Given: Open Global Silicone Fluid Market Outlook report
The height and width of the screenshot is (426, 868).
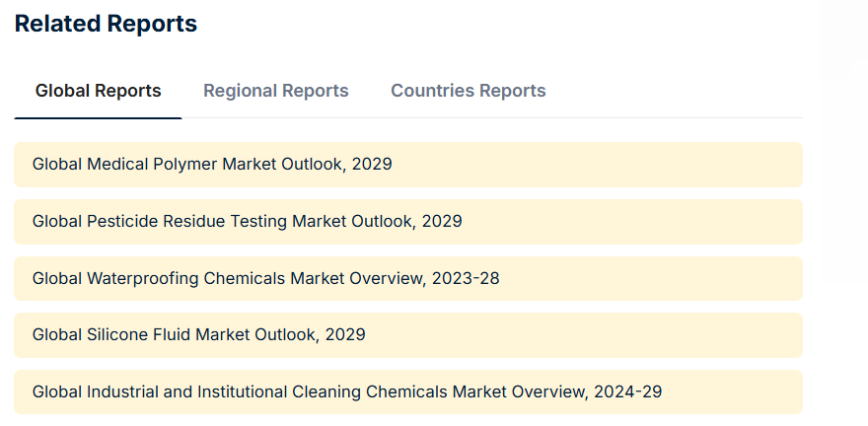Looking at the screenshot, I should pyautogui.click(x=198, y=334).
